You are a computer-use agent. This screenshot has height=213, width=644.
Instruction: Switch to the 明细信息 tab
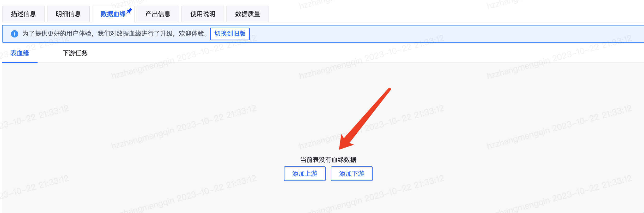[68, 14]
